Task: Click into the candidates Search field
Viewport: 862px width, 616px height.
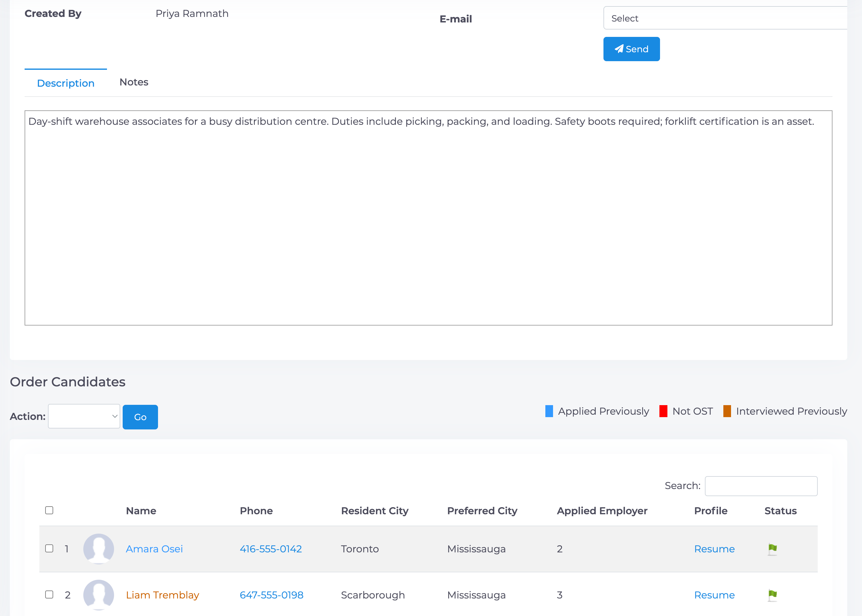Action: pyautogui.click(x=761, y=486)
